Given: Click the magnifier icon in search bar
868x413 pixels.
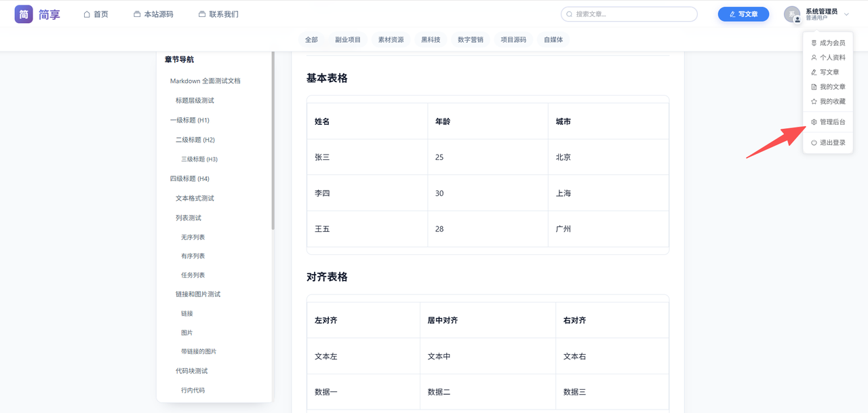Looking at the screenshot, I should point(570,14).
